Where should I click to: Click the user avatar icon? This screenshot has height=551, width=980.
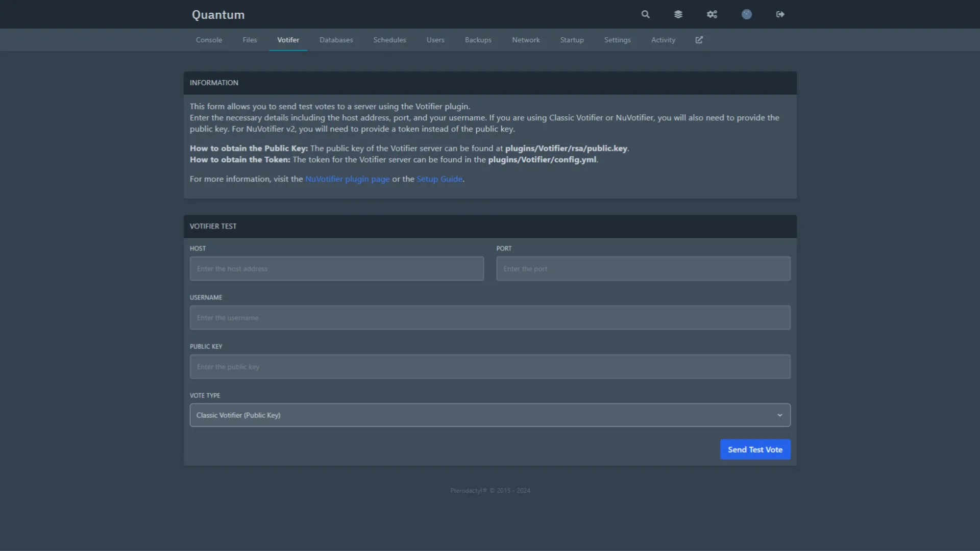[747, 14]
